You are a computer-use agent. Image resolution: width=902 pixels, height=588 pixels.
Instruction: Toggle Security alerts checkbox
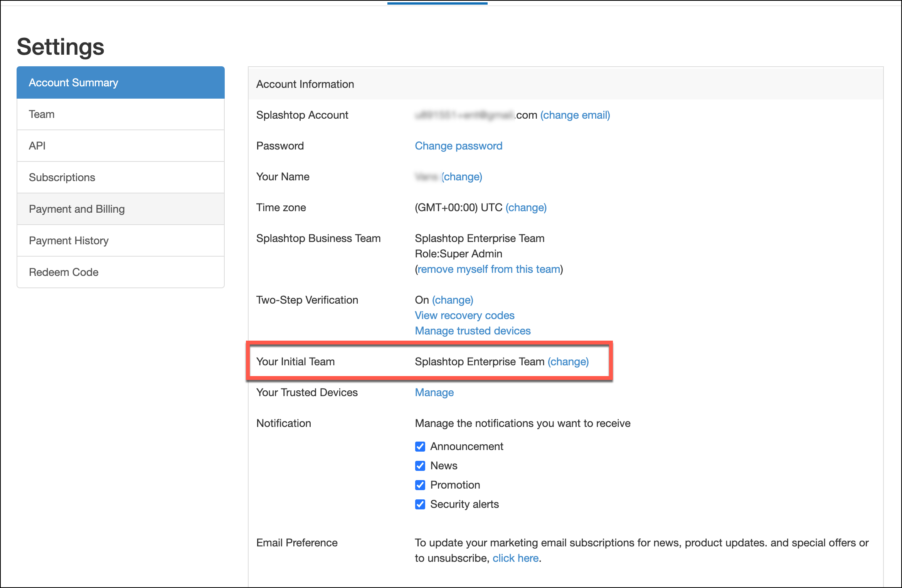coord(420,504)
